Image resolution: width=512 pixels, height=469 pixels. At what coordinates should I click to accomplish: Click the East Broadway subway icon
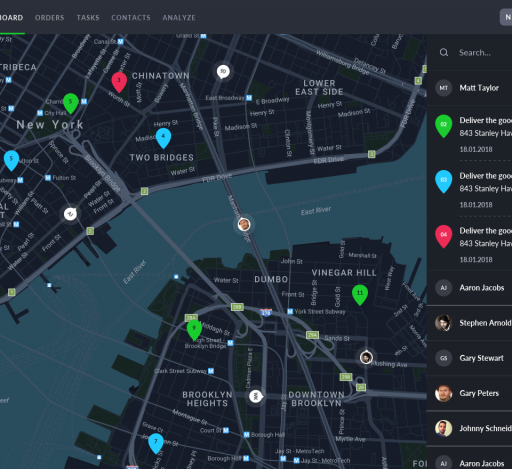pyautogui.click(x=249, y=98)
